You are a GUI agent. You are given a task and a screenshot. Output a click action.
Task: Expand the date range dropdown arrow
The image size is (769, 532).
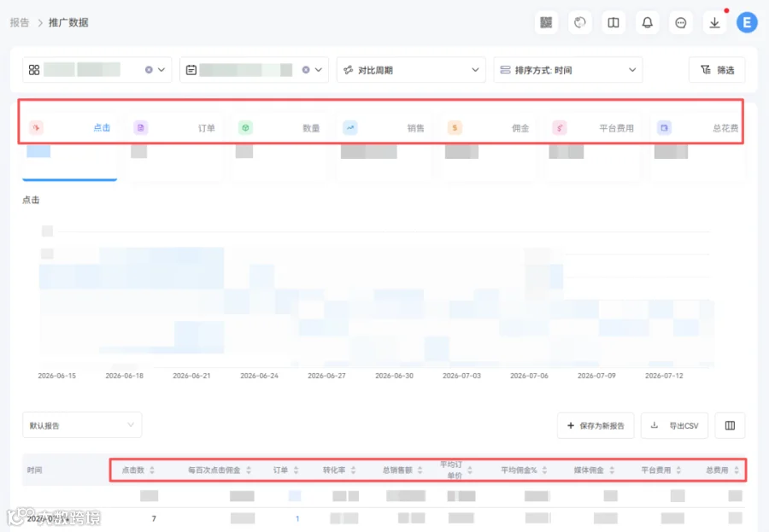[319, 70]
